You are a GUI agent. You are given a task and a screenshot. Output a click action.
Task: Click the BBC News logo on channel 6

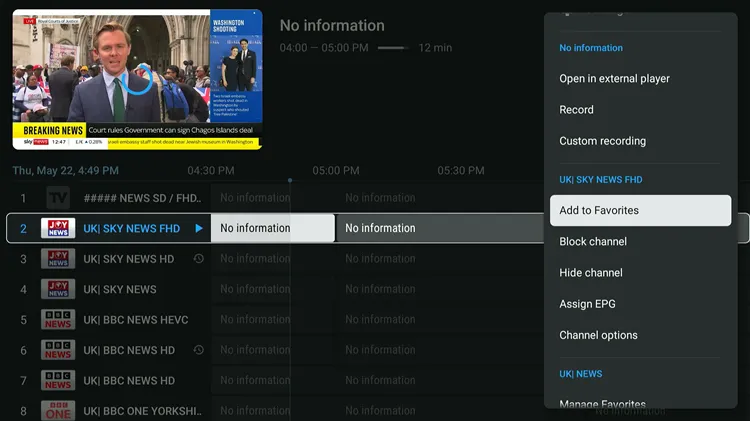click(58, 350)
